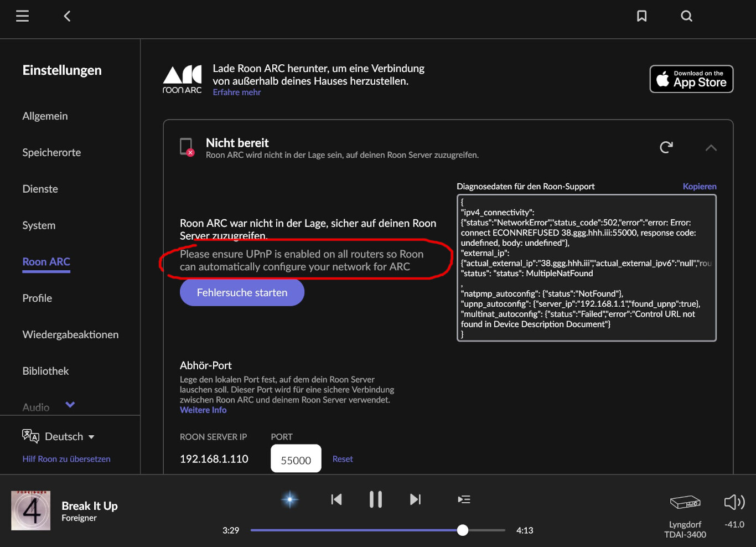The height and width of the screenshot is (547, 756).
Task: Switch to the Dienste settings section
Action: coord(40,189)
